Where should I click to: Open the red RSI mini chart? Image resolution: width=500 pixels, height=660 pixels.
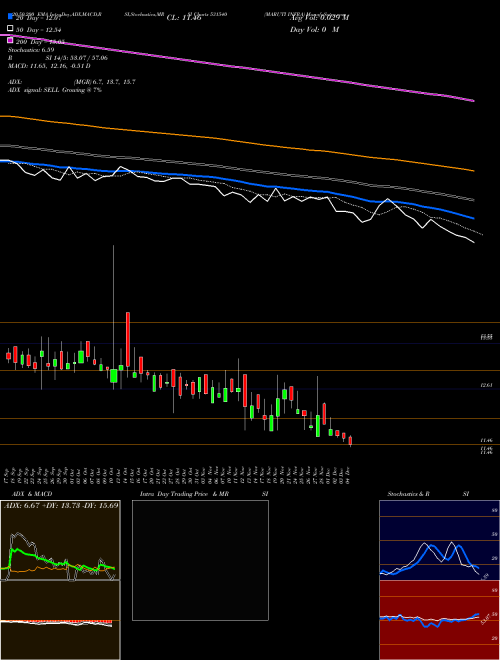point(439,620)
